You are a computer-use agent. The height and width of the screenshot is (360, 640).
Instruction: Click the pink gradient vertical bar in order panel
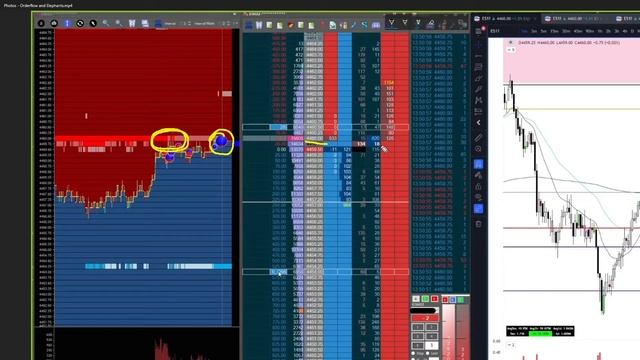[448, 332]
